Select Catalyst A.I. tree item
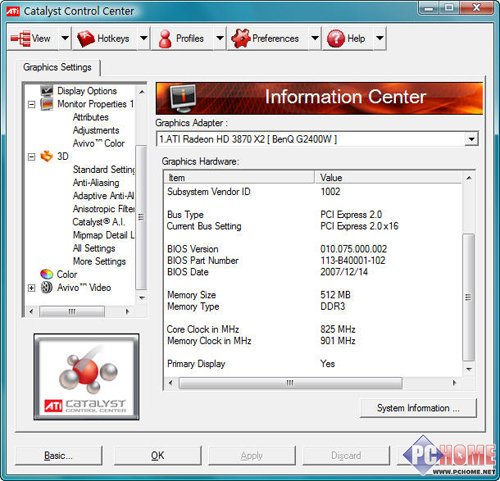 (99, 222)
